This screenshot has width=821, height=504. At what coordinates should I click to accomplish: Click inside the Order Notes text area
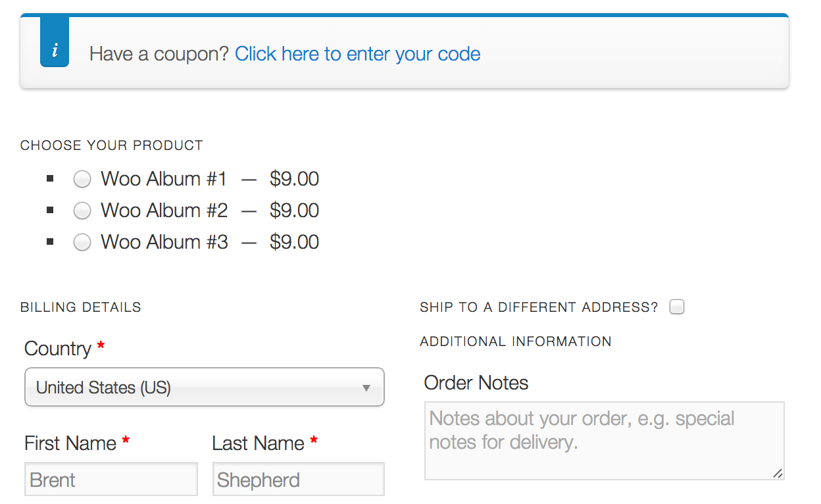pos(604,441)
